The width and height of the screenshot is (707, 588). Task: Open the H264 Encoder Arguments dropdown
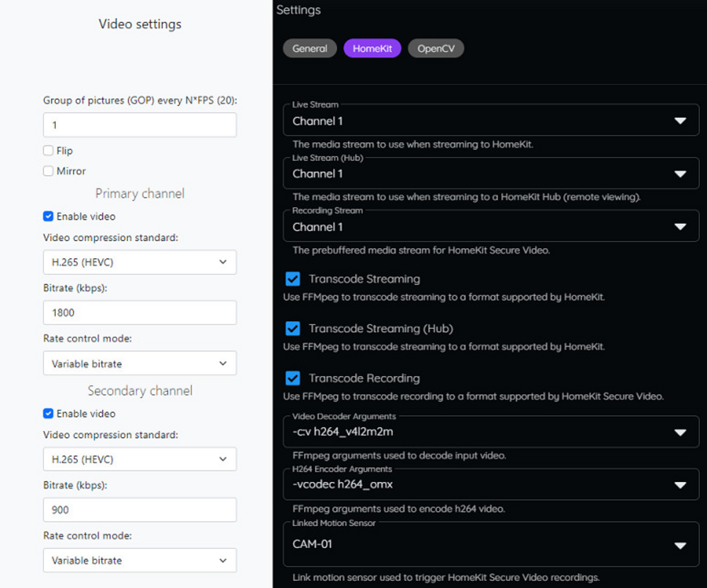[491, 484]
